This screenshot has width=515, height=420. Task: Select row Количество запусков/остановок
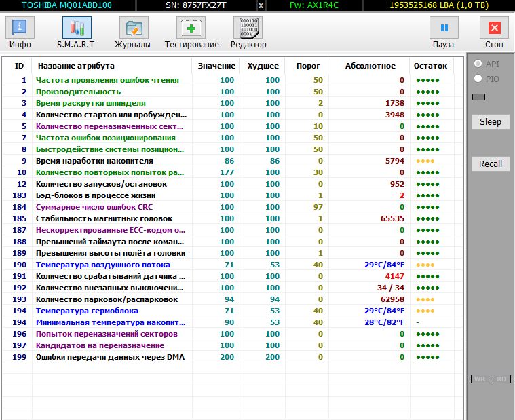[x=231, y=184]
